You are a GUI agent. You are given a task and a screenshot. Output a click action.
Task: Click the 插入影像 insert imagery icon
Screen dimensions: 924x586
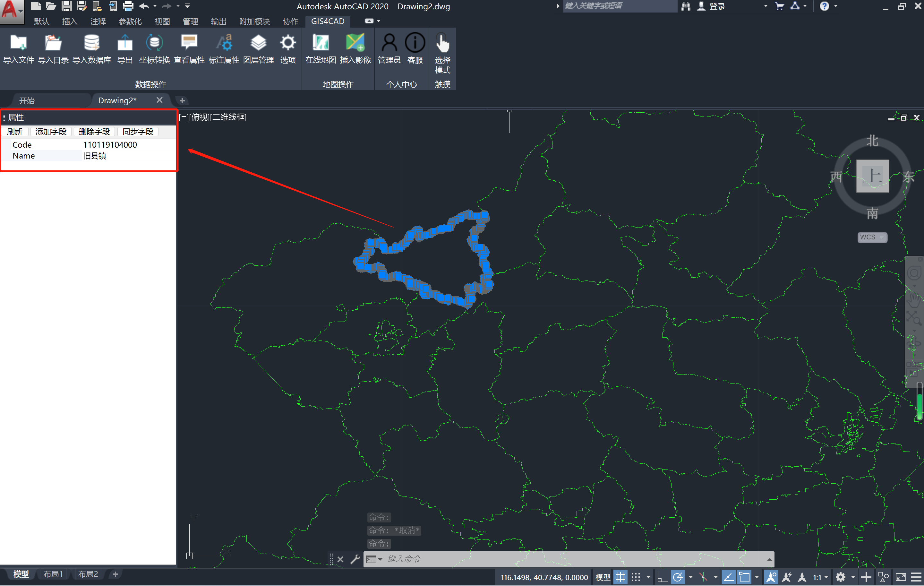click(355, 43)
